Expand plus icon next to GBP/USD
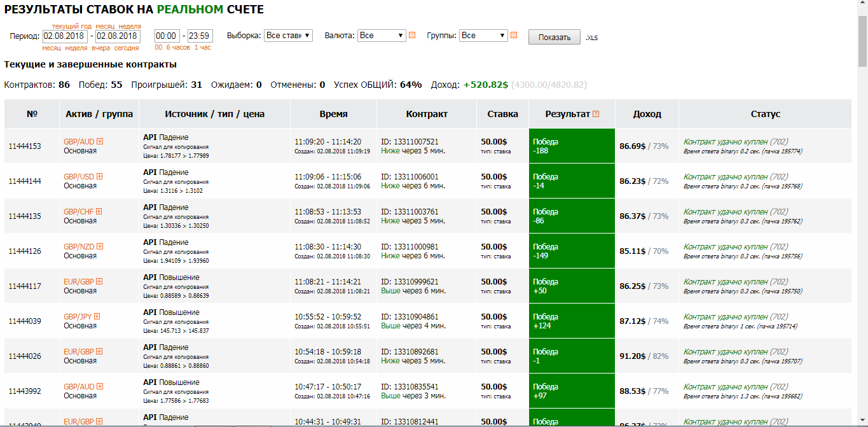Image resolution: width=868 pixels, height=427 pixels. click(x=99, y=177)
